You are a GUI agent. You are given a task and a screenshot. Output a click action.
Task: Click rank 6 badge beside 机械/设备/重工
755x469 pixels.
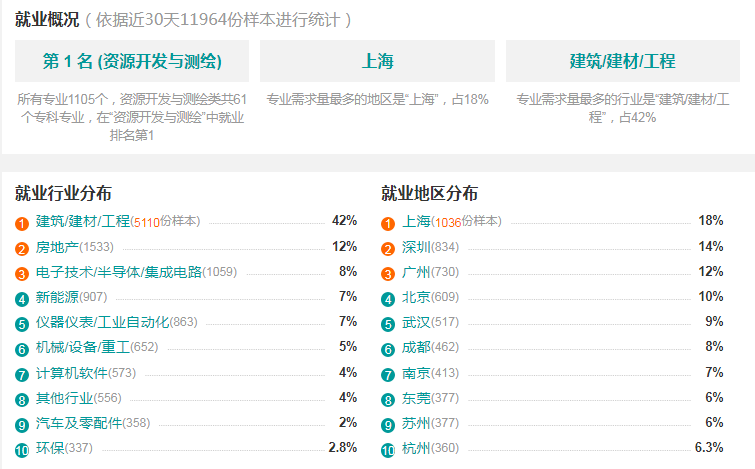tap(22, 349)
